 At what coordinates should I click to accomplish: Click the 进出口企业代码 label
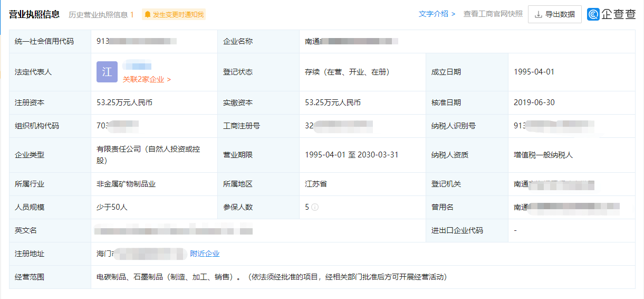(457, 230)
